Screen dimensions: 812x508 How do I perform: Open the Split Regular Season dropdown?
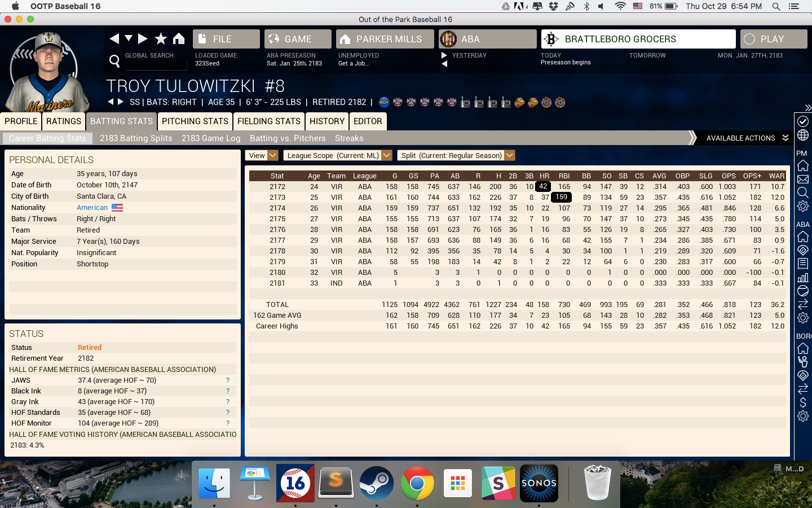tap(456, 155)
